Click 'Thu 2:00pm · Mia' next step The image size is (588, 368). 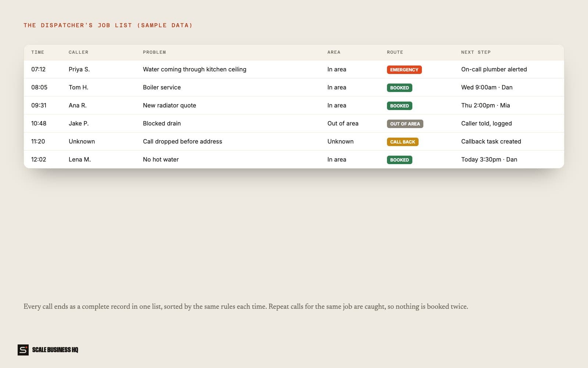tap(485, 105)
